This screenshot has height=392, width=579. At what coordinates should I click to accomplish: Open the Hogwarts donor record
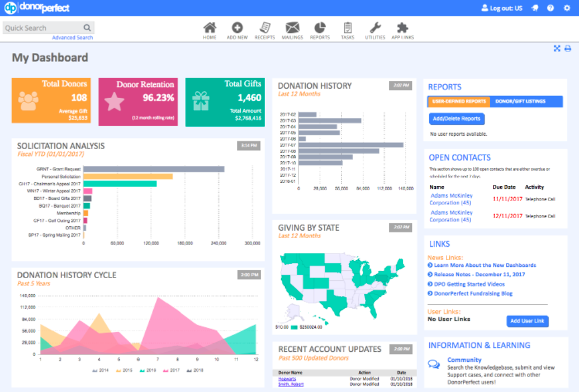click(x=287, y=379)
